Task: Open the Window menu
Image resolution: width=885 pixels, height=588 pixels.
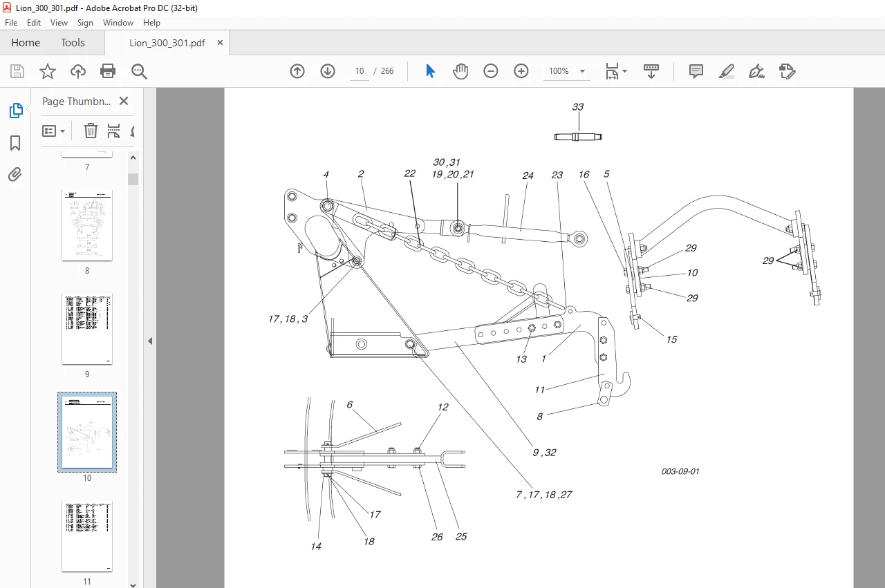Action: (118, 23)
